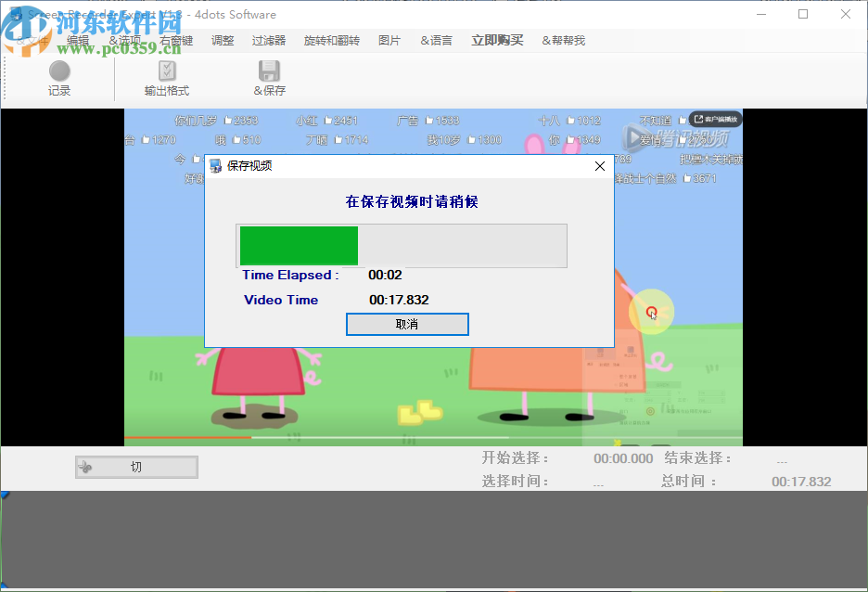
Task: Open the 图片 picture menu
Action: [389, 40]
